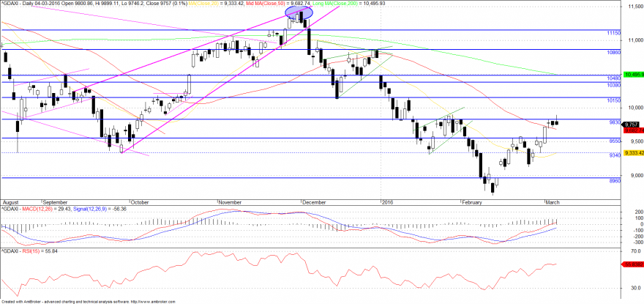Click the -100 MACD axis label
644x304 pixels.
[x=637, y=230]
